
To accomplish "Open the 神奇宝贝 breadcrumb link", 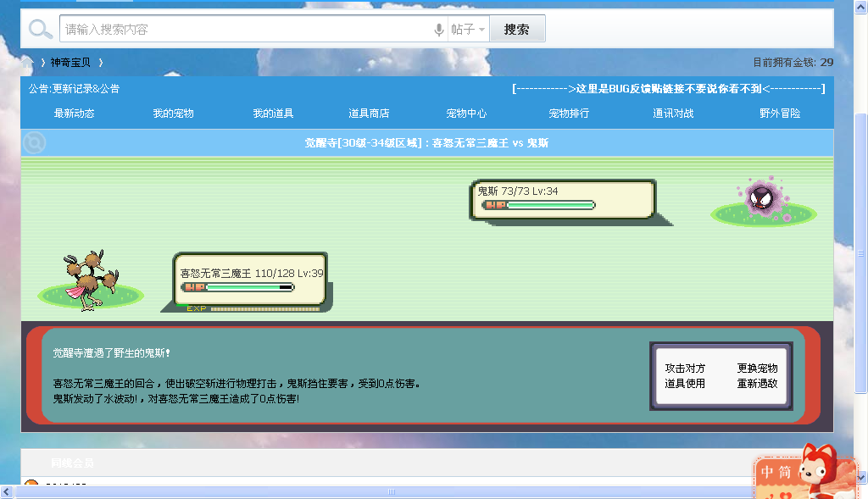I will pos(70,63).
